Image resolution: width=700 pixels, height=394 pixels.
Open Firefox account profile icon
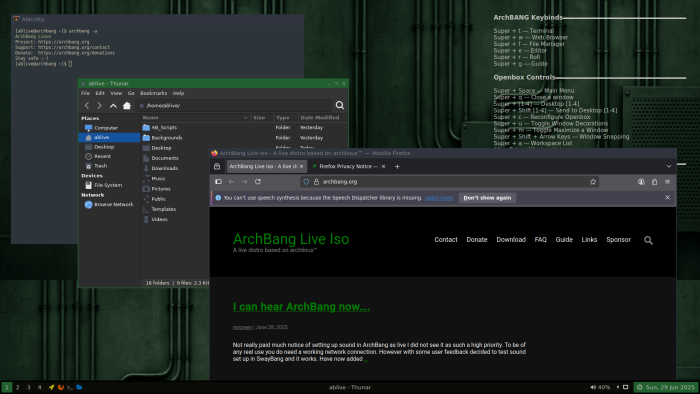point(641,182)
